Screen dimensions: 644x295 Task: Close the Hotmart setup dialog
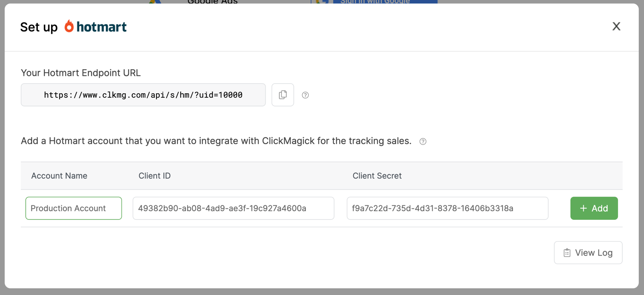tap(616, 27)
